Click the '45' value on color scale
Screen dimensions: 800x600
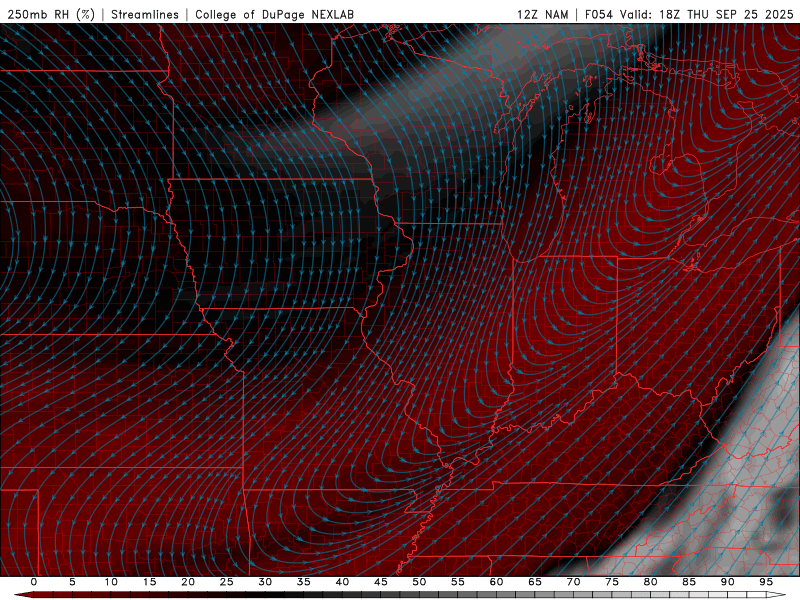381,582
